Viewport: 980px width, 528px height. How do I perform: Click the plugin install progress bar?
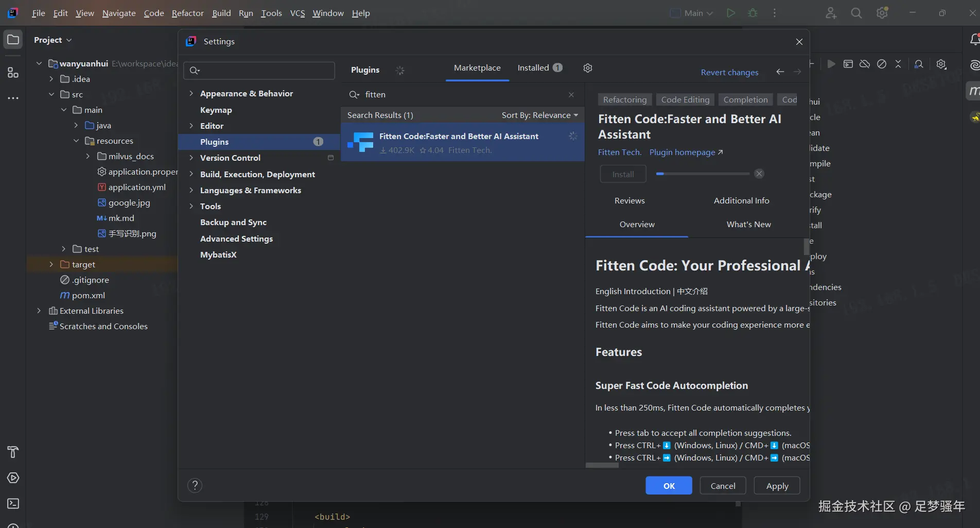[703, 174]
